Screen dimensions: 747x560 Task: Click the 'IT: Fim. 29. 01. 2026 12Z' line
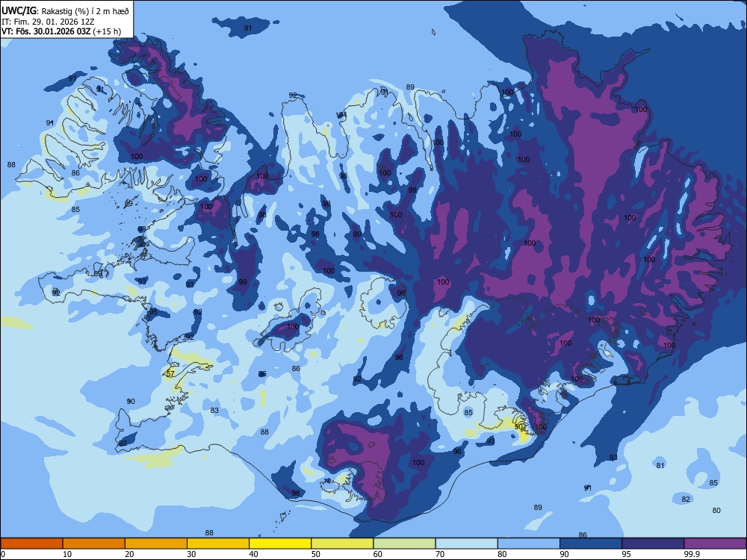[x=48, y=22]
